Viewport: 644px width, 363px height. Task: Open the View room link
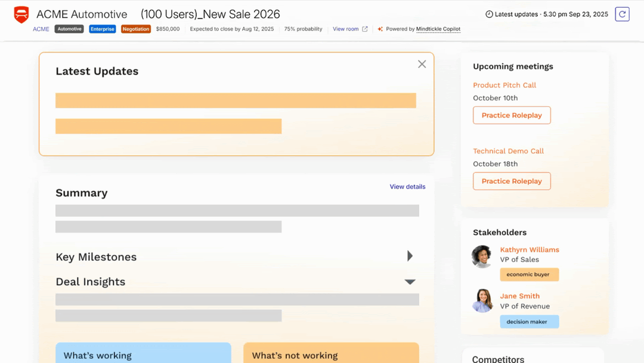tap(346, 29)
